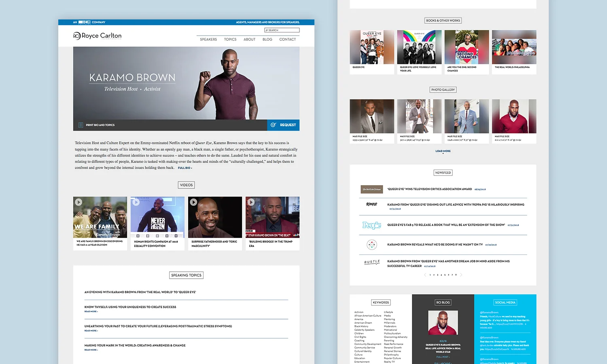This screenshot has height=364, width=607.
Task: Go to next newsfeed page arrow
Action: (461, 275)
